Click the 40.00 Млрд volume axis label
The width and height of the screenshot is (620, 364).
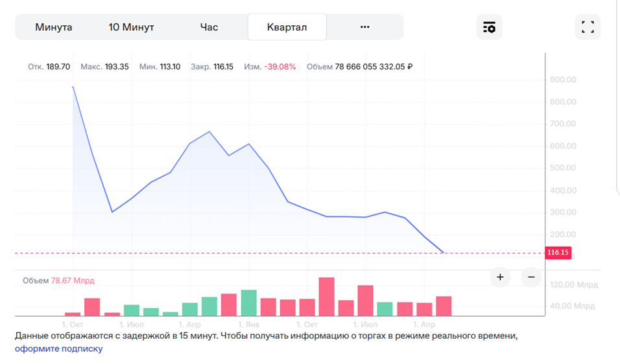click(572, 306)
